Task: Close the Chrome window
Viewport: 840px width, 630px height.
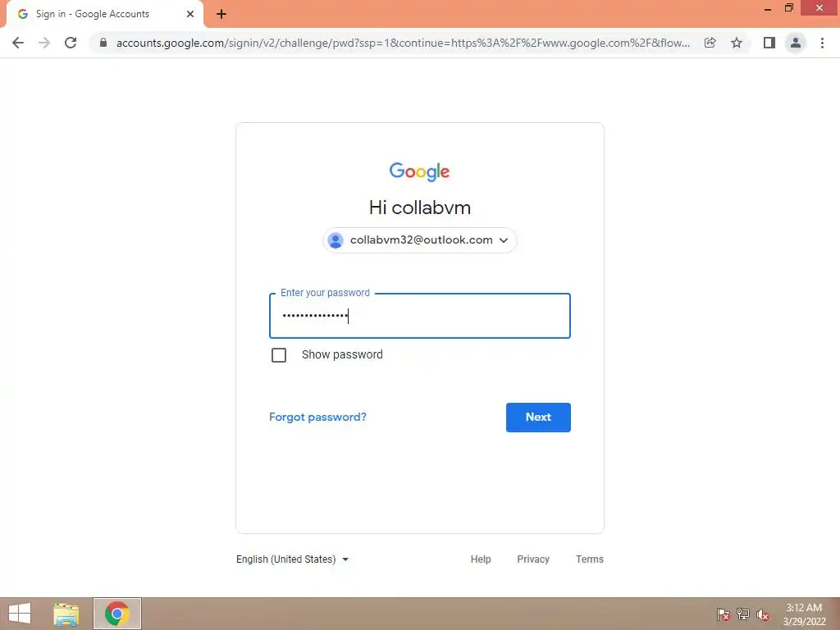Action: point(819,7)
